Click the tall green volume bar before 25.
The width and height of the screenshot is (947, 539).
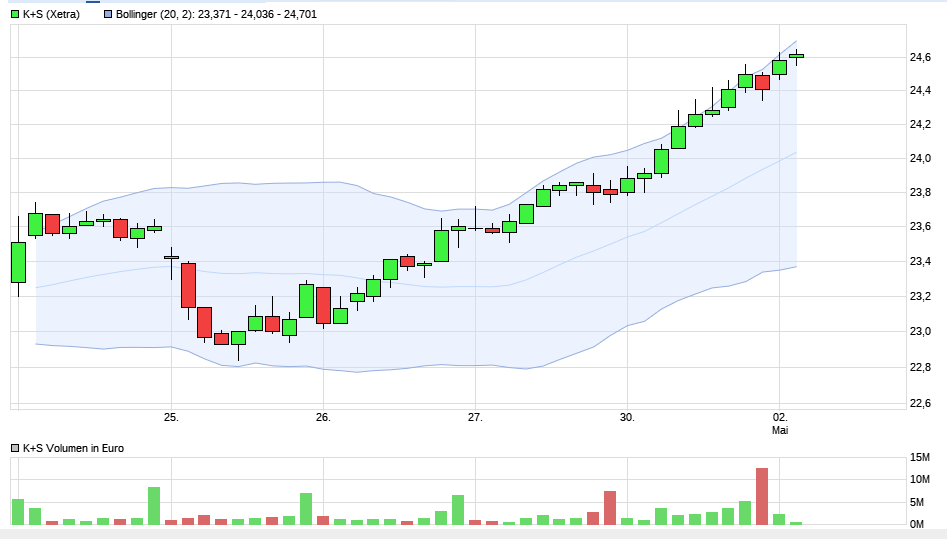coord(154,506)
